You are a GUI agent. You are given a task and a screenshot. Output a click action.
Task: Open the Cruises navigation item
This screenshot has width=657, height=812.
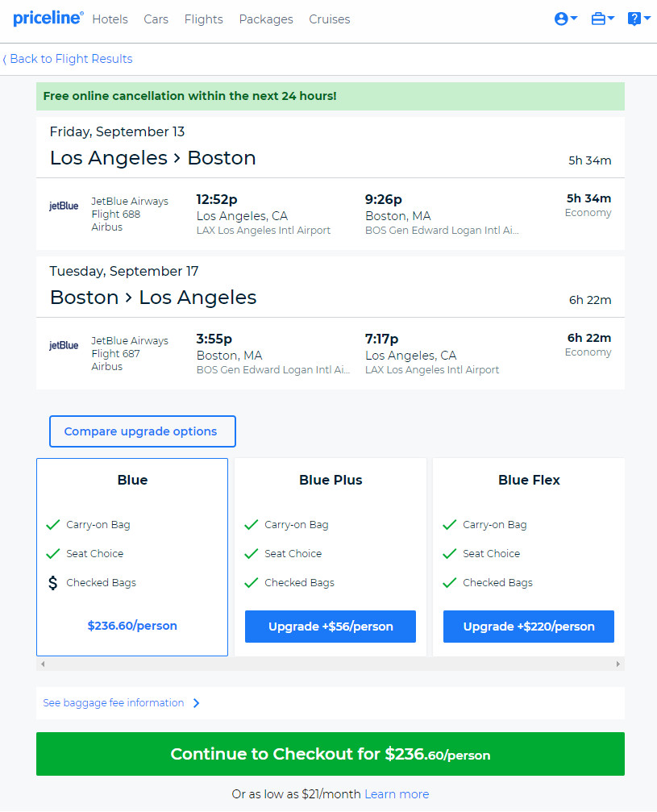click(329, 19)
